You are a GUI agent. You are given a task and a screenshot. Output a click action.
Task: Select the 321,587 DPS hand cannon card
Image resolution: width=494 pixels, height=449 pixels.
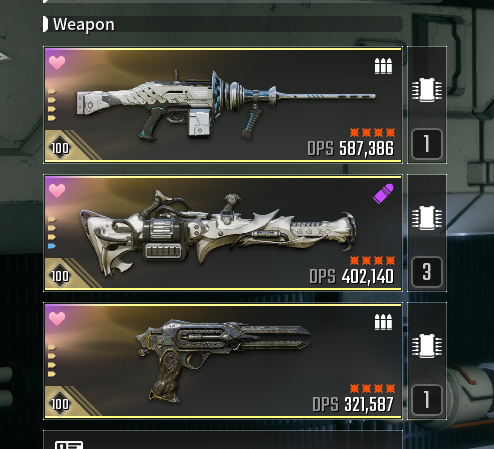click(x=223, y=361)
